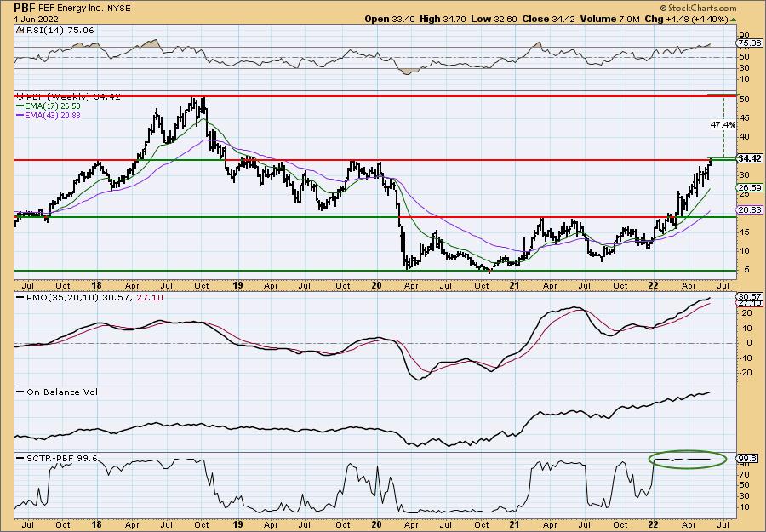Click the 15 label on price axis
Screen dimensions: 766x532
point(745,232)
